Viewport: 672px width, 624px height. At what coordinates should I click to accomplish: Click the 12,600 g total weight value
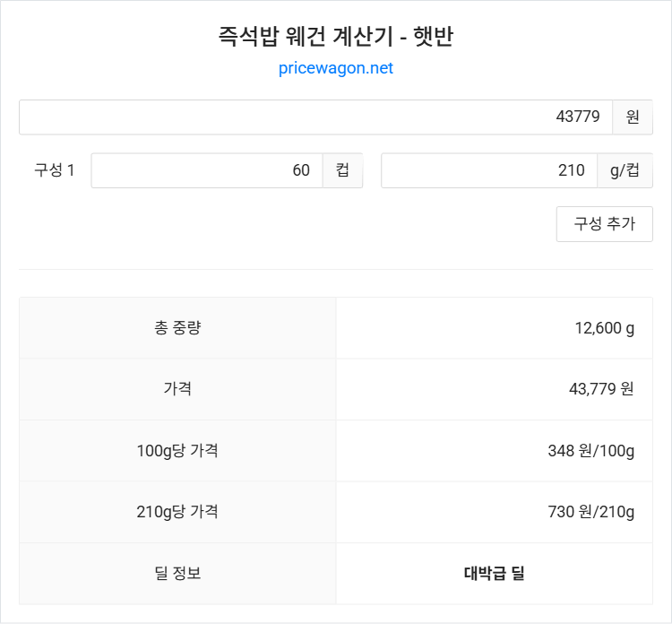point(604,328)
